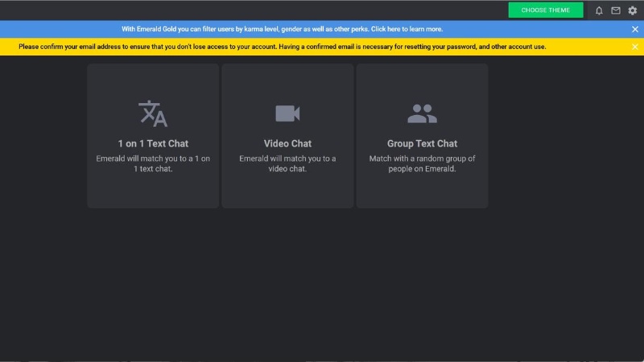644x362 pixels.
Task: Select the video camera icon
Action: pos(287,113)
